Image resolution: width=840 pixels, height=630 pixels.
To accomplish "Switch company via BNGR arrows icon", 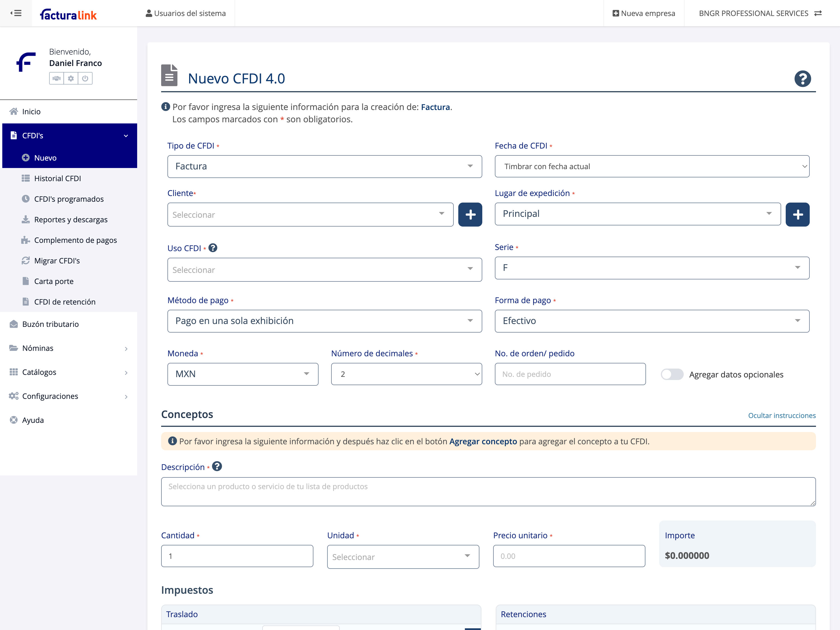I will pyautogui.click(x=818, y=13).
